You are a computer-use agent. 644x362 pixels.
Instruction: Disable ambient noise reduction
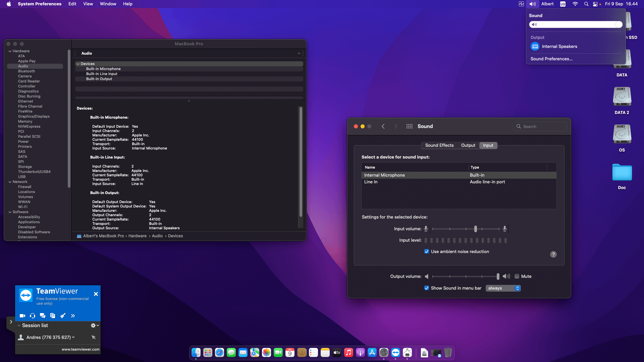[426, 251]
